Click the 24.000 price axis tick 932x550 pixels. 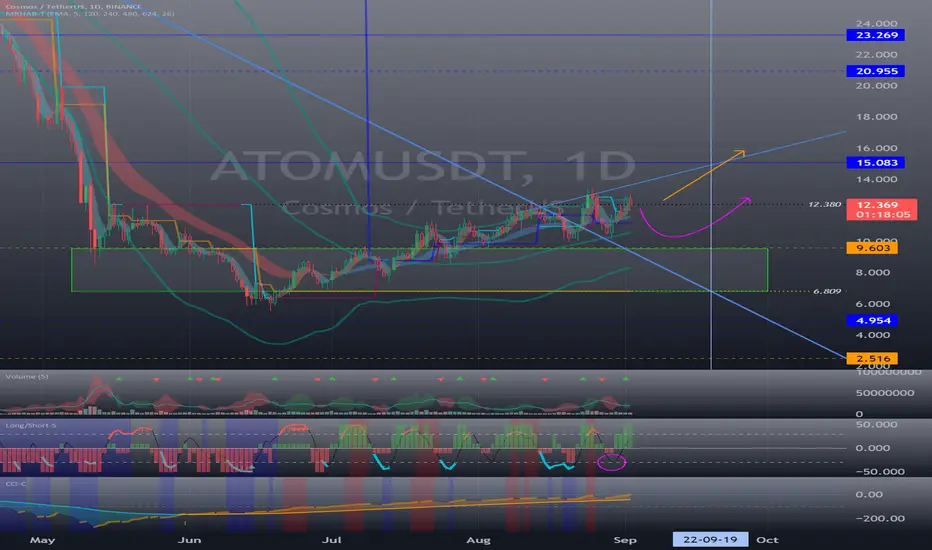[876, 24]
